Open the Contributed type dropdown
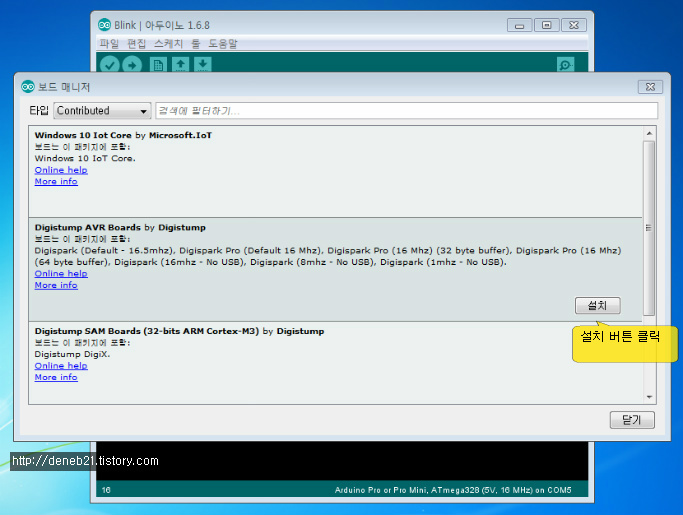683x515 pixels. (102, 111)
